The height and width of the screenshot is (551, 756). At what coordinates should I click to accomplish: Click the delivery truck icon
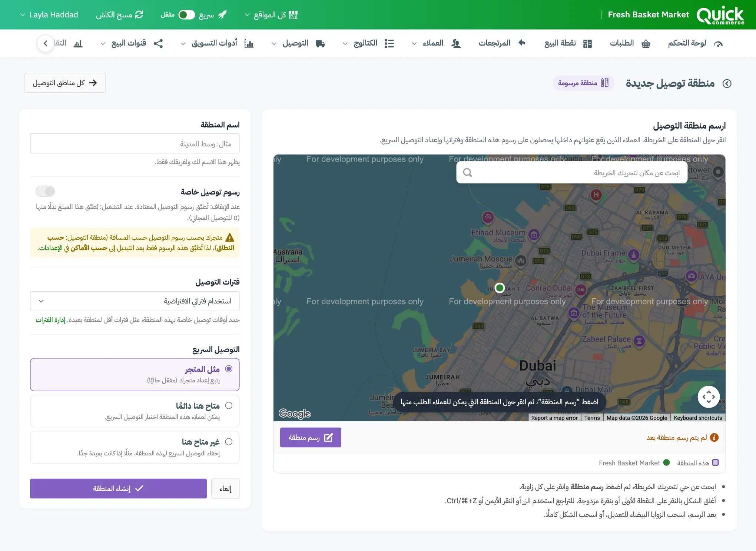pos(320,44)
